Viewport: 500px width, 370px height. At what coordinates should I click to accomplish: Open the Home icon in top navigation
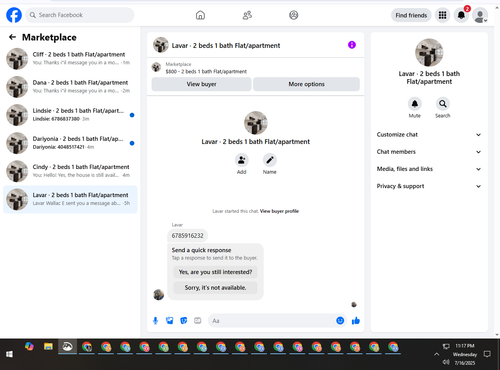coord(200,15)
